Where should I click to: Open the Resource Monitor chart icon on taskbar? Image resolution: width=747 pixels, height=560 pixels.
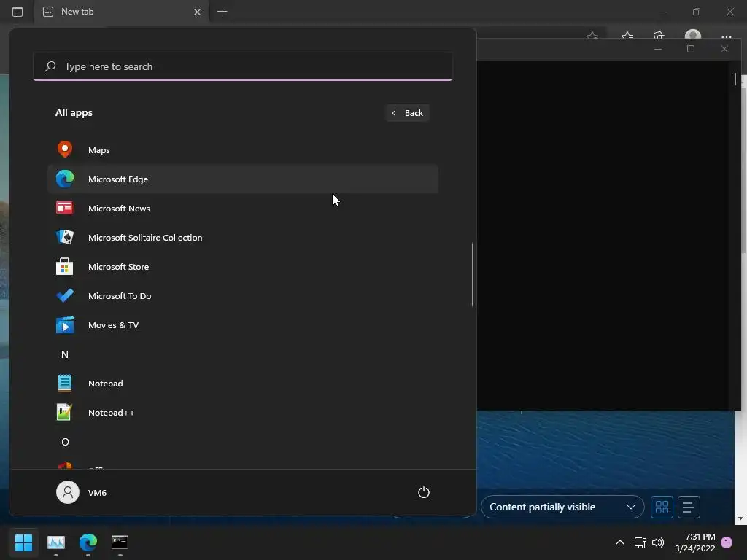tap(55, 542)
